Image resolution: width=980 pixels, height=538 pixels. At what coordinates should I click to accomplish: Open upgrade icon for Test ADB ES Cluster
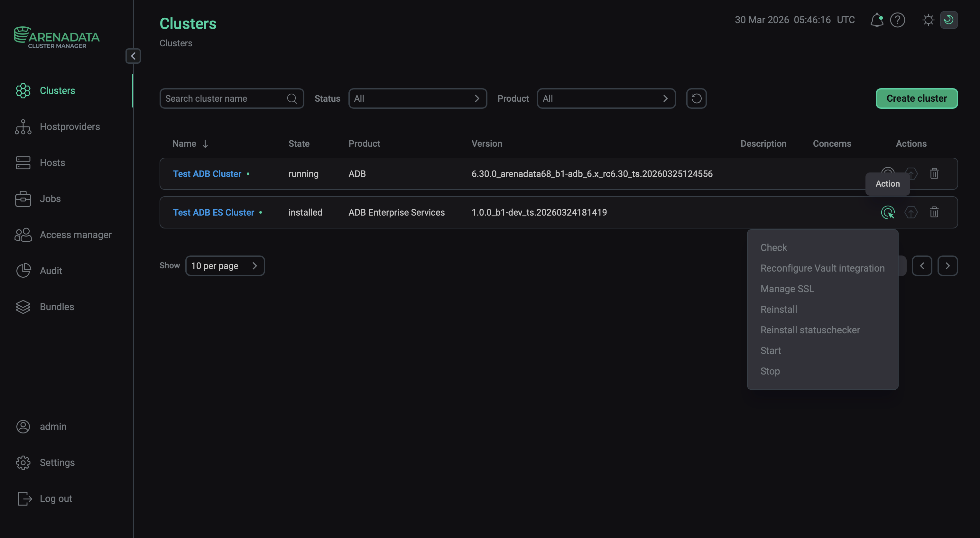tap(911, 212)
